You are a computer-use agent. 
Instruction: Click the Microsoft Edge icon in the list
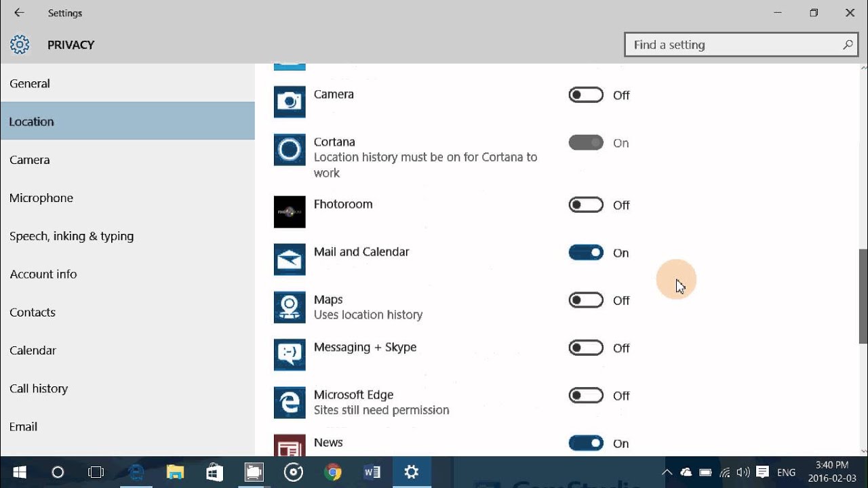tap(290, 402)
